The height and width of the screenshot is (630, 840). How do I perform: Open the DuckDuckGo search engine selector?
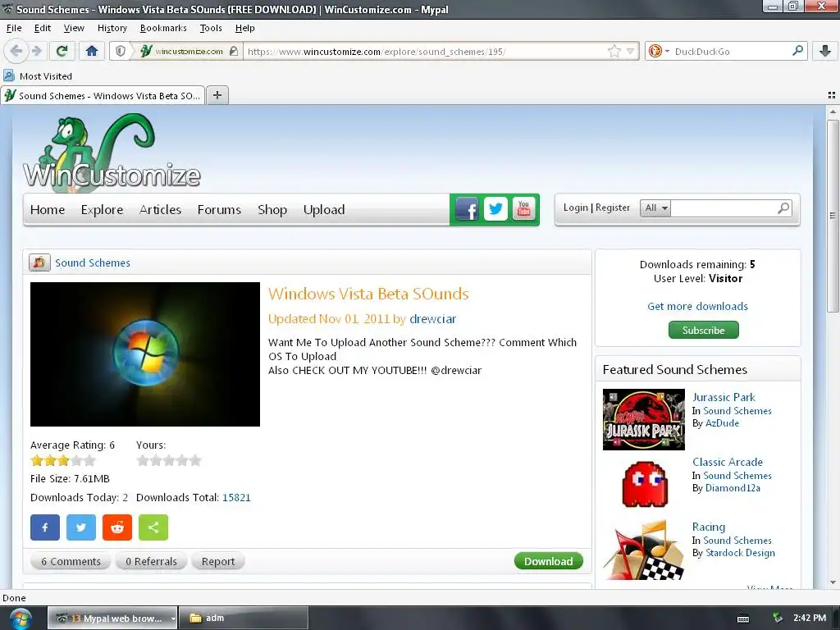click(x=659, y=51)
